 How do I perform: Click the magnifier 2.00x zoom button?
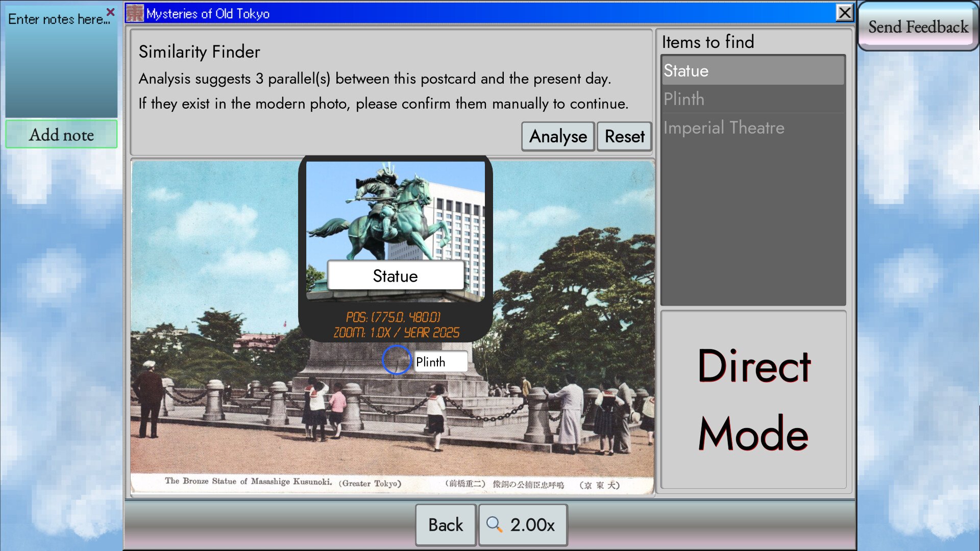(x=523, y=524)
